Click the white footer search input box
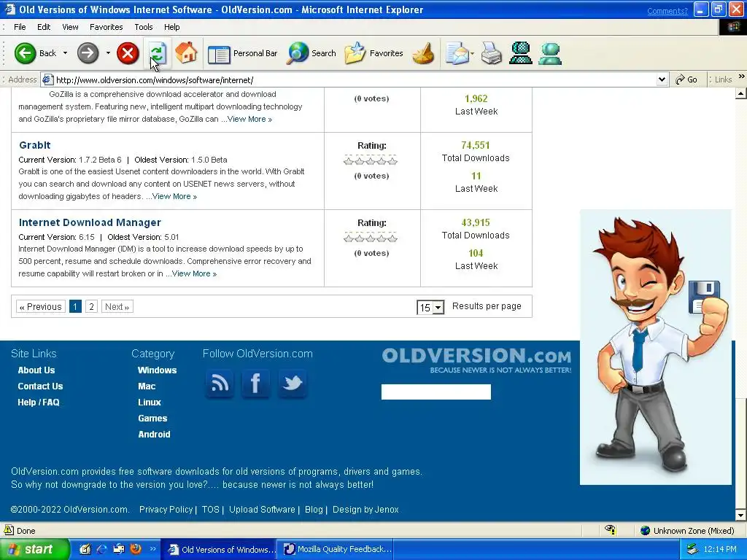The image size is (747, 560). [x=436, y=392]
